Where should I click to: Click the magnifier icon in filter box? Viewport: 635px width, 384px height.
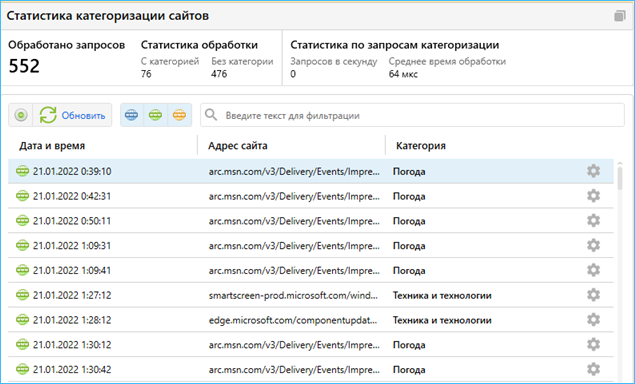[x=211, y=115]
